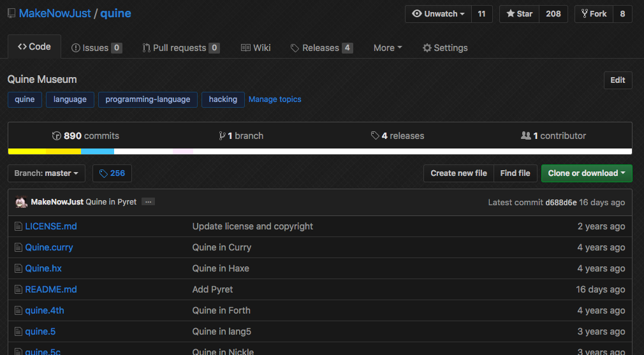Open the latest commit hash d688d6e
This screenshot has width=644, height=355.
pyautogui.click(x=560, y=202)
